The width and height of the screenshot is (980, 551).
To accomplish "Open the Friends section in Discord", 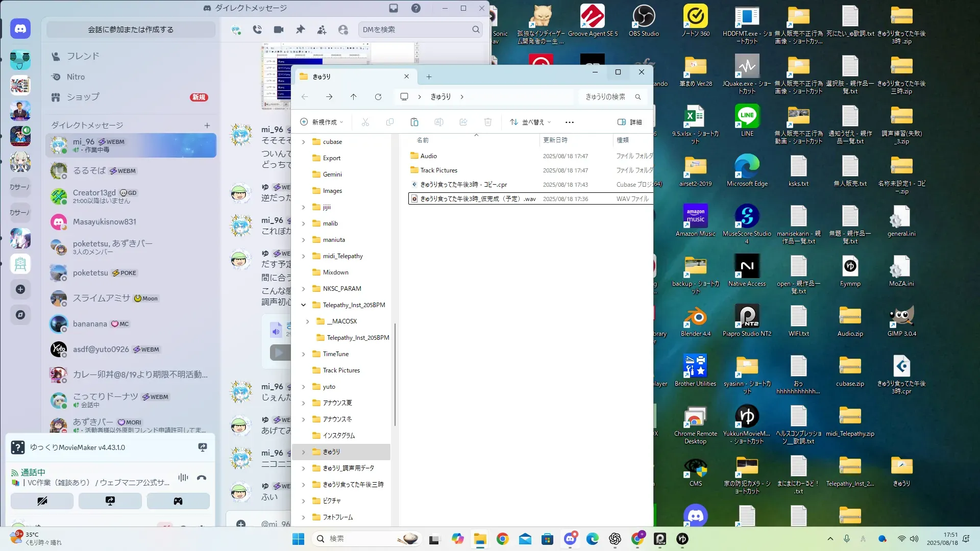I will 83,56.
